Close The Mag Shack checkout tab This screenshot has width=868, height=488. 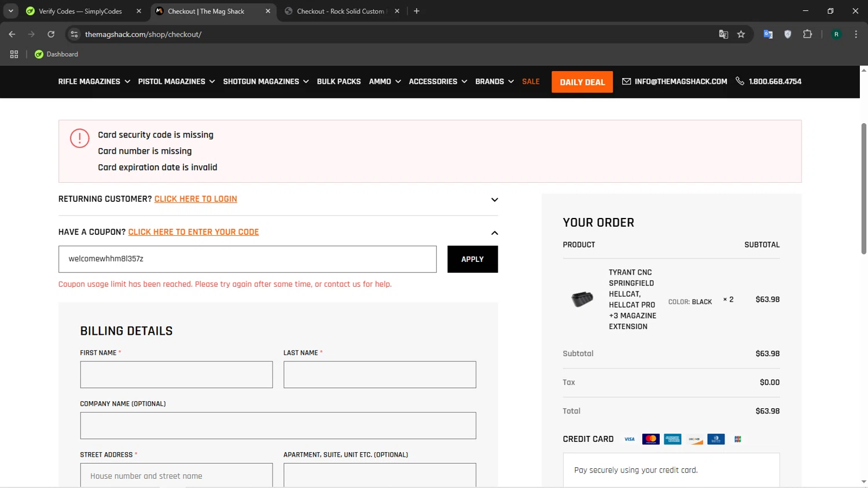tap(268, 11)
